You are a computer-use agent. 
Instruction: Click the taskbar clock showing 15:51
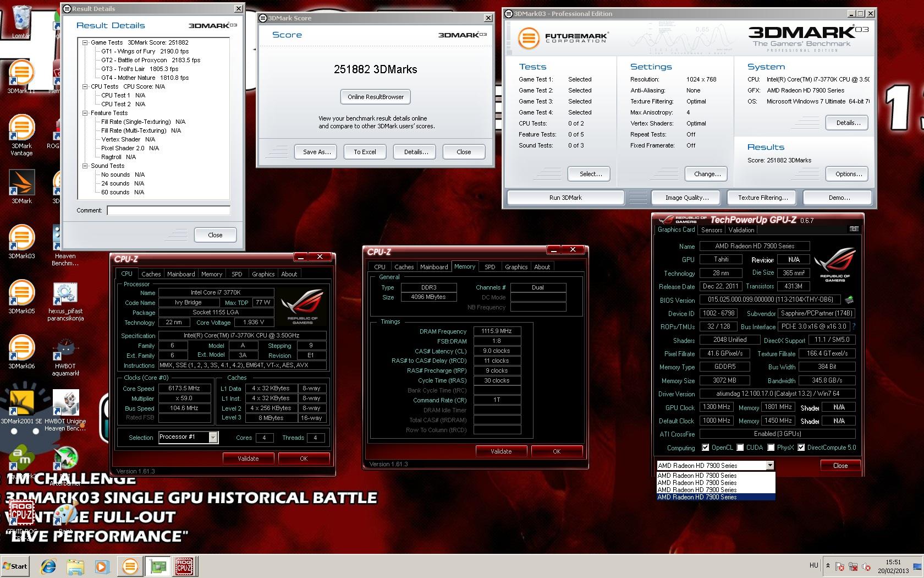point(893,566)
